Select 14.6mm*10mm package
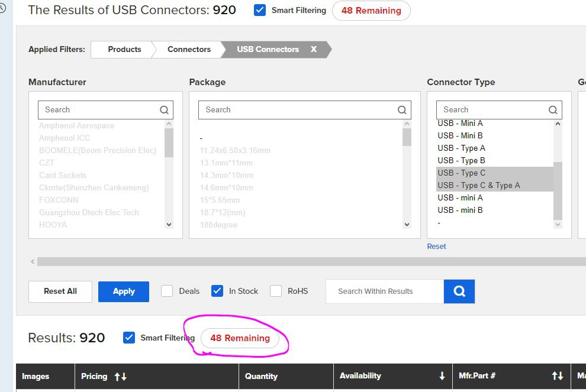Viewport: 586px width, 392px height. 226,187
